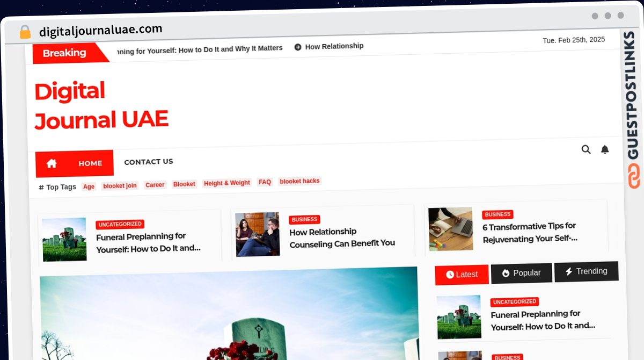Switch to the Latest tab
644x360 pixels.
click(x=462, y=275)
